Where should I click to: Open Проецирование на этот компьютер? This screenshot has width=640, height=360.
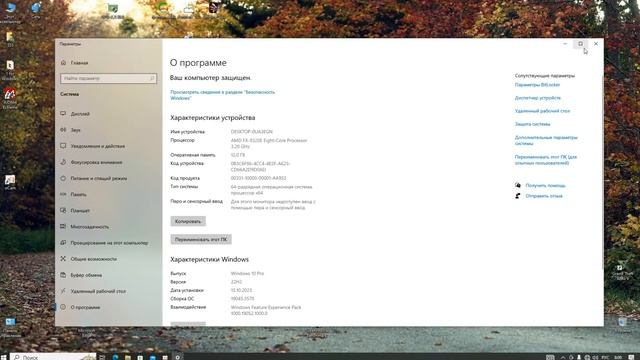(109, 243)
